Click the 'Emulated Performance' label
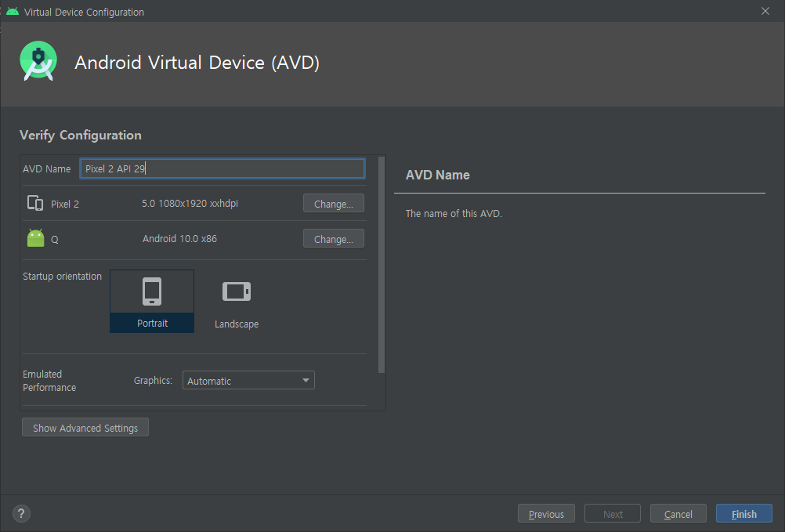 pyautogui.click(x=49, y=381)
